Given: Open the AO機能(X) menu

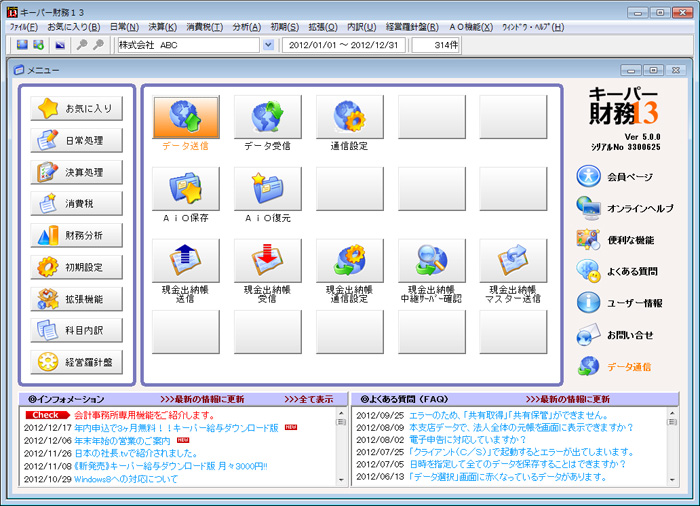Looking at the screenshot, I should point(471,27).
